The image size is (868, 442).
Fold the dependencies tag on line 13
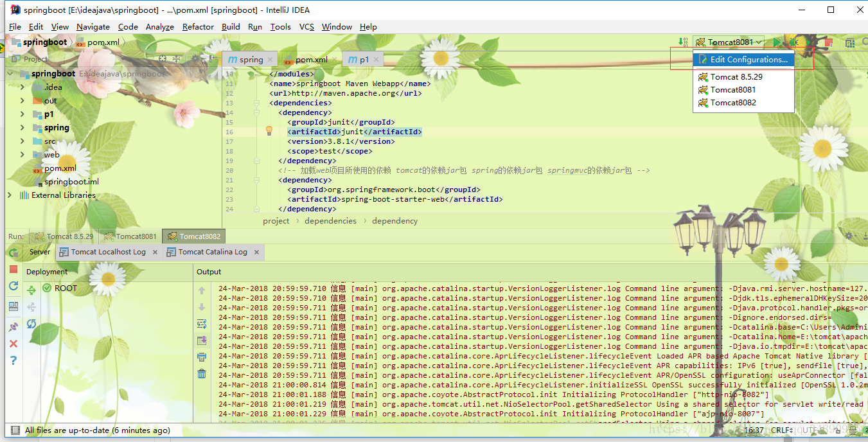256,103
